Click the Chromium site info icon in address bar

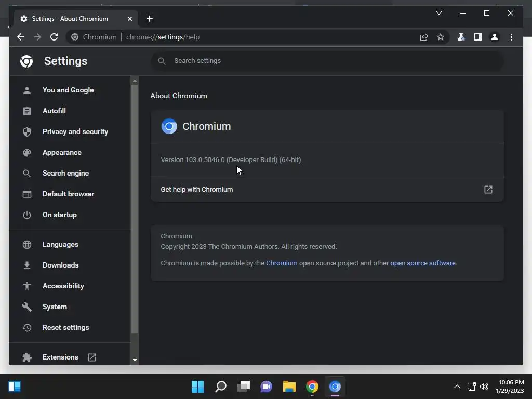coord(75,37)
